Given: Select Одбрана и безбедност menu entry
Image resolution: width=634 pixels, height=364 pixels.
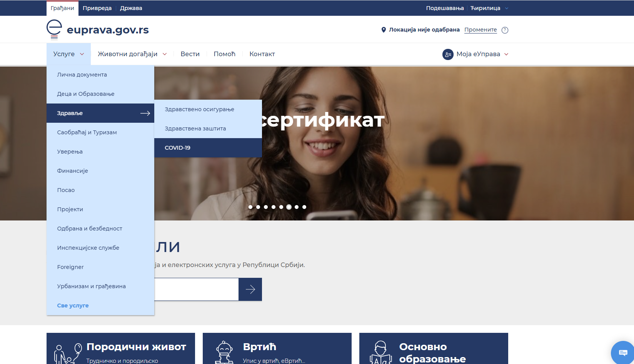Looking at the screenshot, I should point(100,229).
